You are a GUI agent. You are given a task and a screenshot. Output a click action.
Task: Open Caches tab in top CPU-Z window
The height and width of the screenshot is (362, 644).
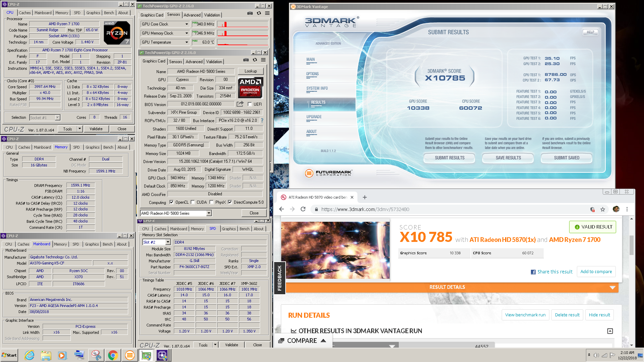pos(25,13)
